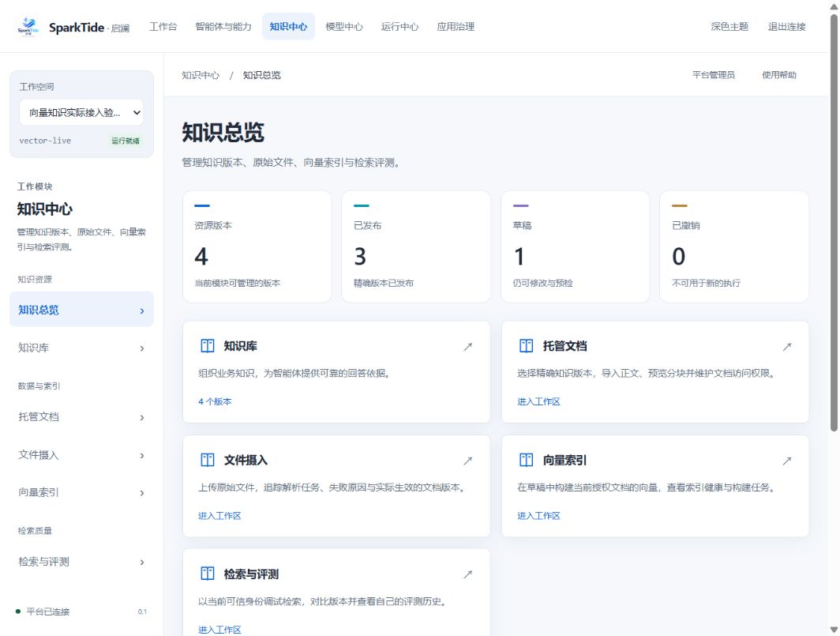Open 文件摄入 in the sidebar
The image size is (840, 636).
coord(81,455)
